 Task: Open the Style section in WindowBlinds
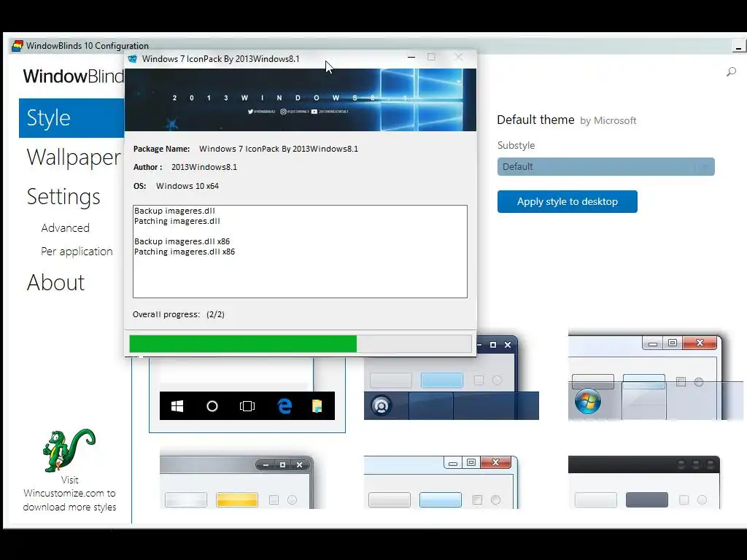click(71, 118)
